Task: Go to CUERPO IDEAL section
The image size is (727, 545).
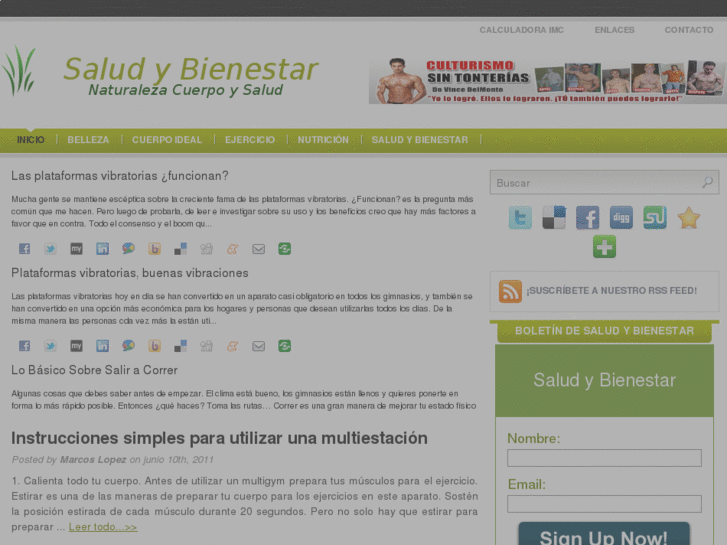Action: click(x=167, y=140)
